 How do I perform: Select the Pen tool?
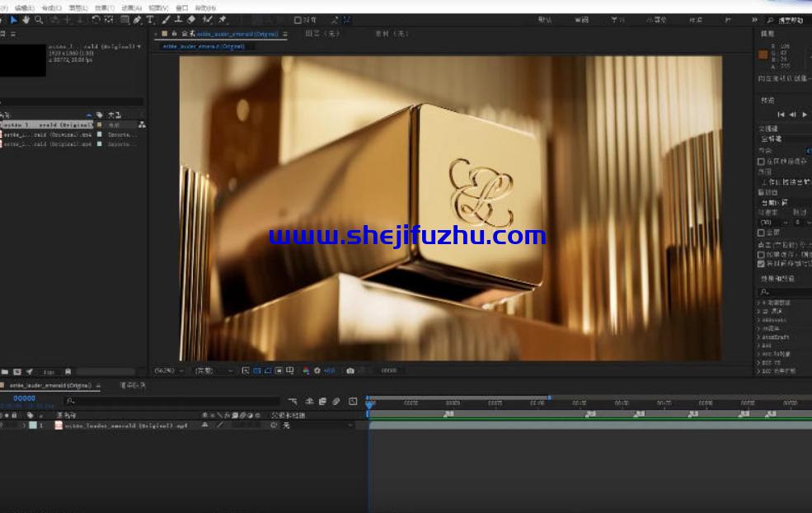pyautogui.click(x=137, y=20)
